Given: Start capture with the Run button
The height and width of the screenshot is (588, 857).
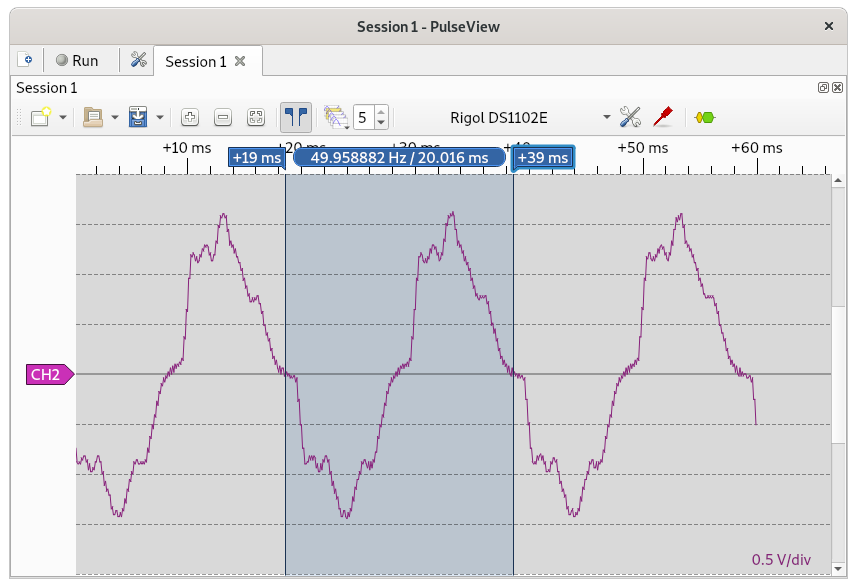Looking at the screenshot, I should pos(77,60).
